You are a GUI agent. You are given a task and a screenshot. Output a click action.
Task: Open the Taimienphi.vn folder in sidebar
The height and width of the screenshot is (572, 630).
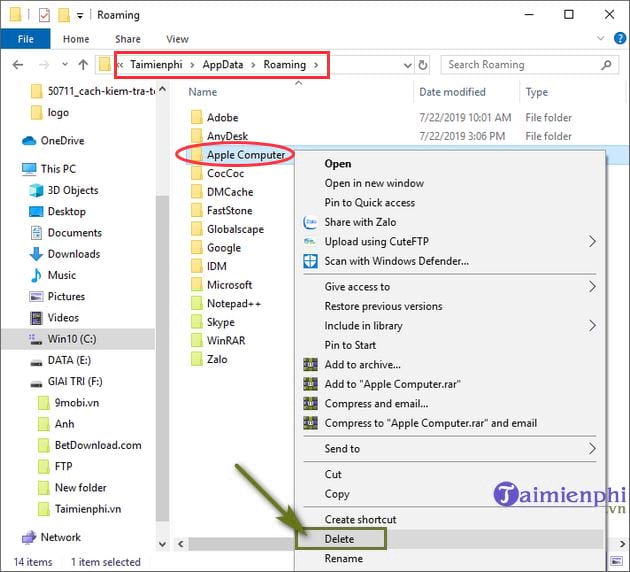[x=79, y=509]
